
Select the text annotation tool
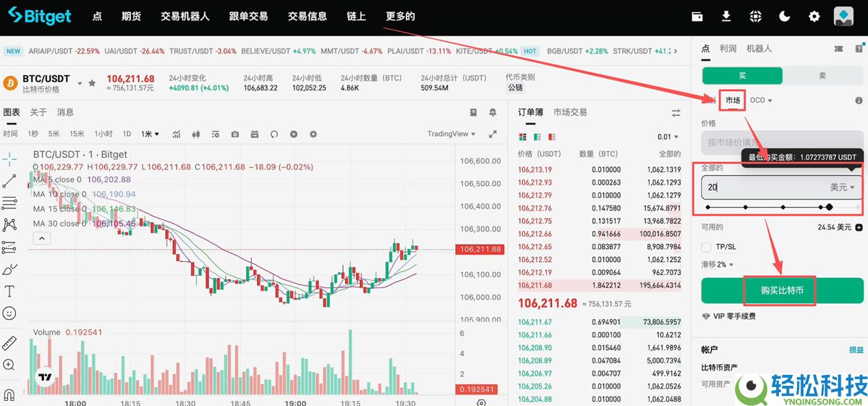(9, 292)
